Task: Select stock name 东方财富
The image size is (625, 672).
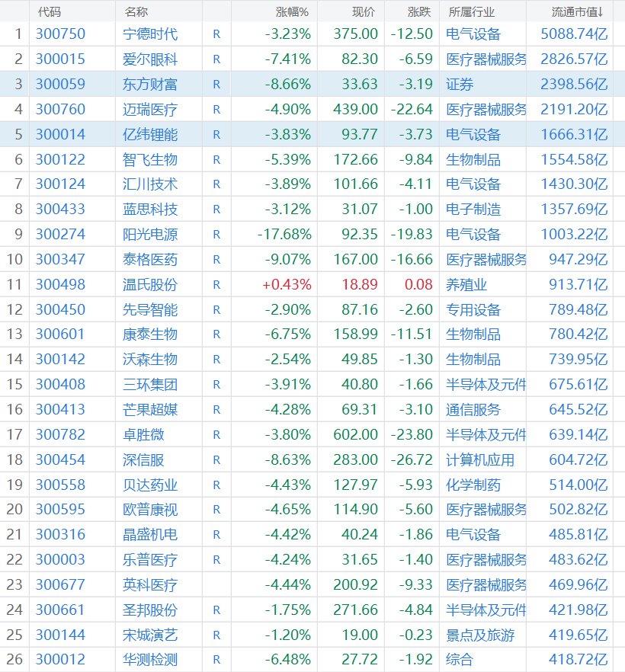Action: pos(150,84)
